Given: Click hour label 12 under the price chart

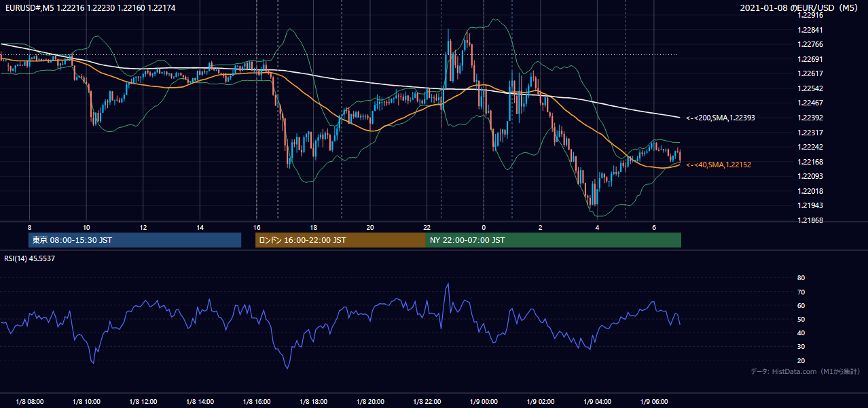Looking at the screenshot, I should pos(143,227).
